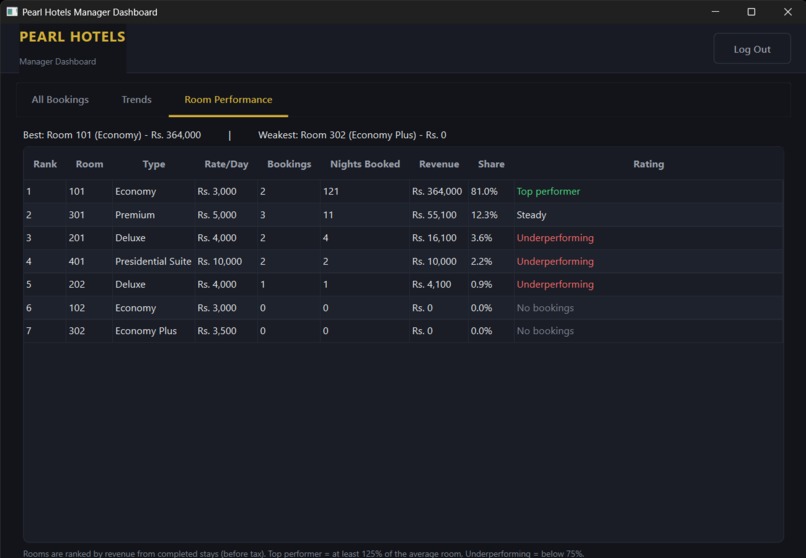This screenshot has width=806, height=558.
Task: Maximize the Pearl Hotels window
Action: [751, 12]
